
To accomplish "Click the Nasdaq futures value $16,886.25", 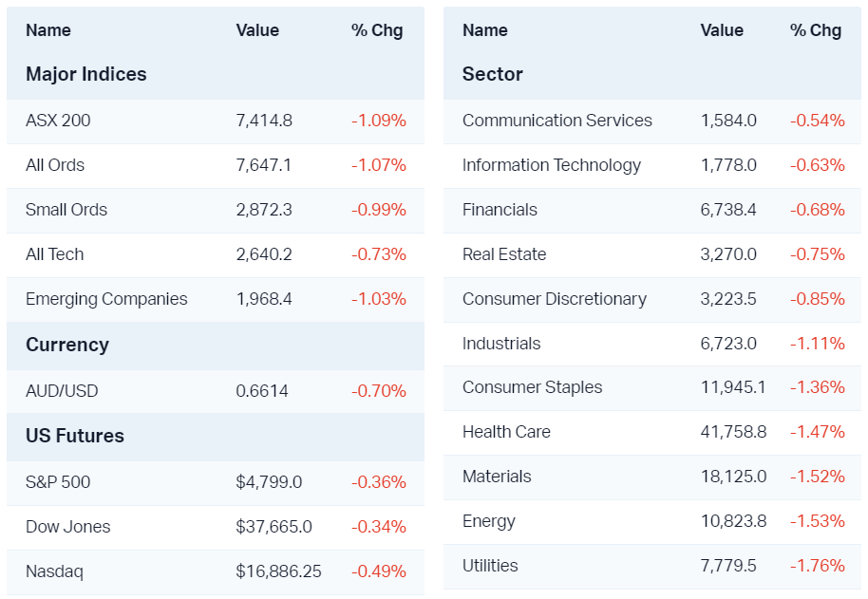I will [x=278, y=571].
